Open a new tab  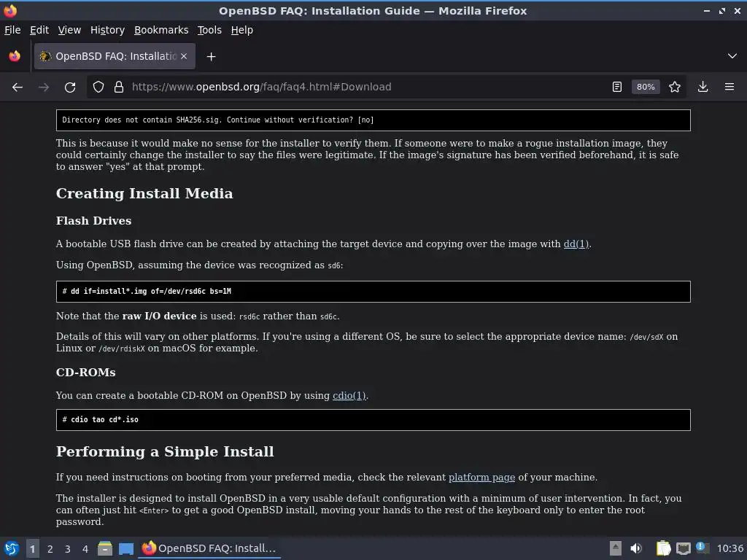click(211, 57)
